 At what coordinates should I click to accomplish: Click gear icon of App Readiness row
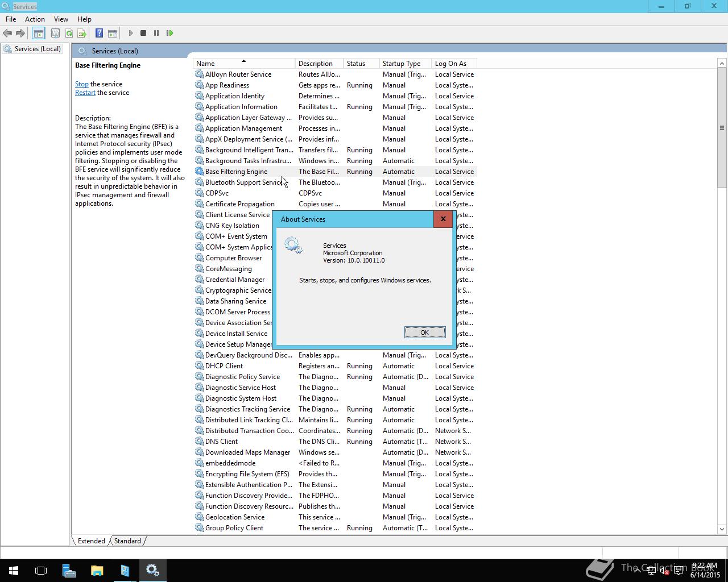[200, 85]
